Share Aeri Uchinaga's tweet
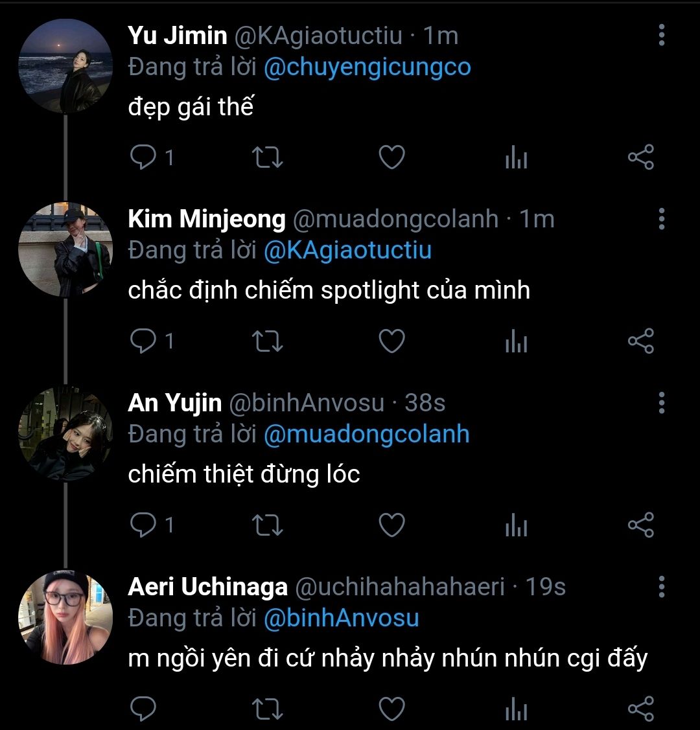 (x=640, y=709)
